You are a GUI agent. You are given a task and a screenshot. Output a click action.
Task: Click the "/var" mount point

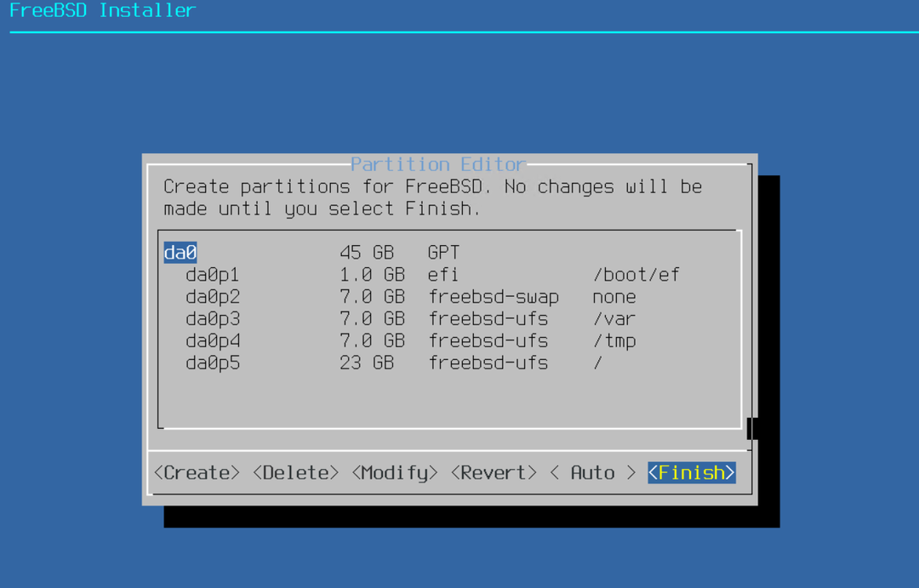point(614,319)
